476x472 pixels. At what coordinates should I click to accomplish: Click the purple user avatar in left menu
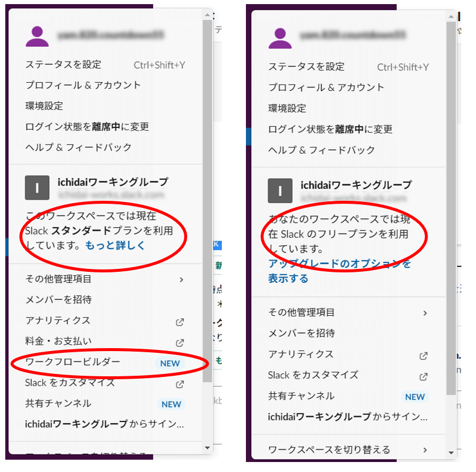[x=37, y=36]
